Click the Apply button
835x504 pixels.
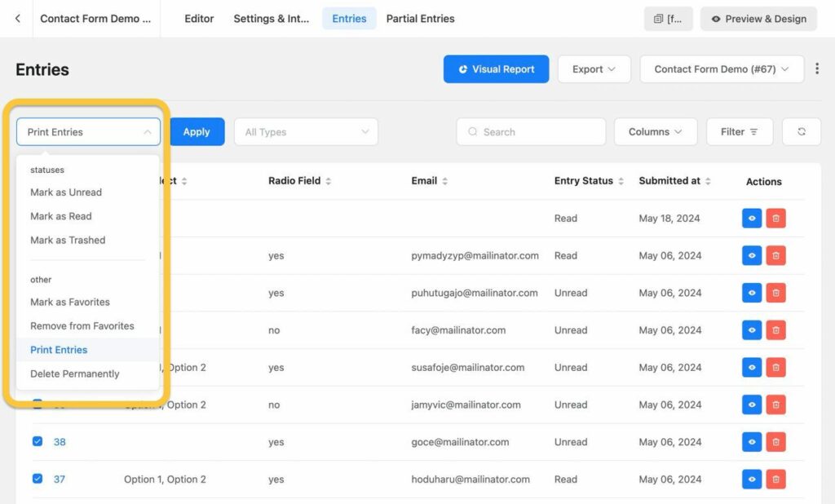point(197,131)
